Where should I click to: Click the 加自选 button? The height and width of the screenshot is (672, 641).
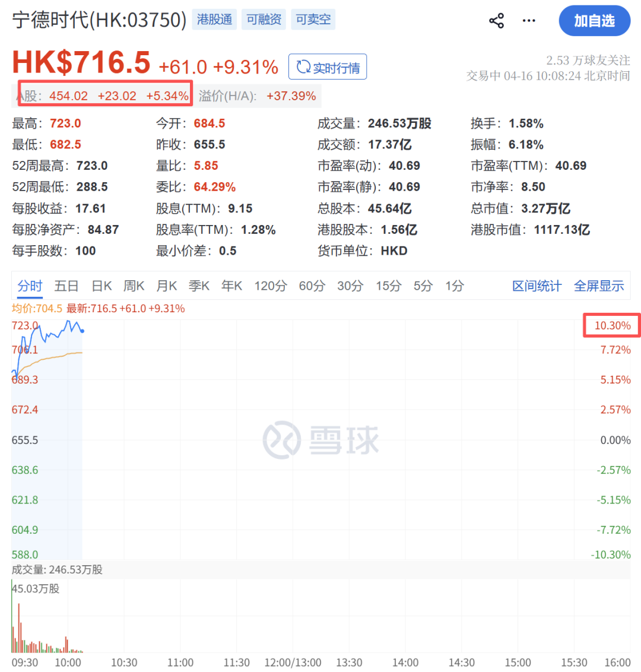594,20
